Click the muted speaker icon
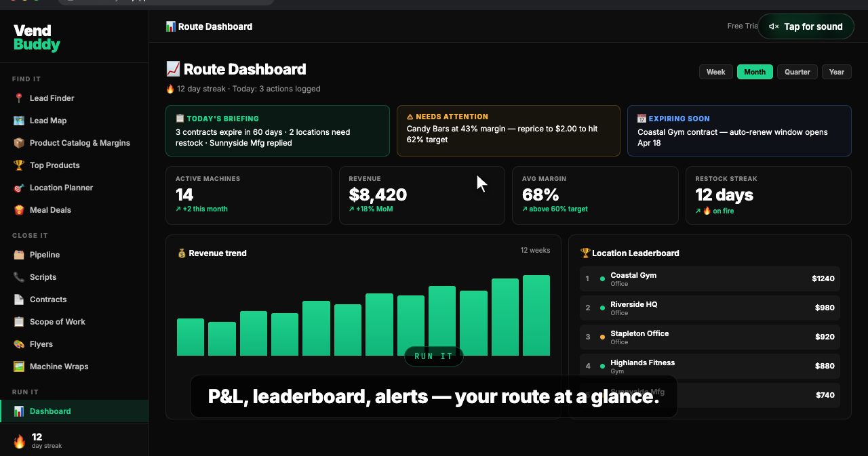The height and width of the screenshot is (456, 868). point(774,26)
